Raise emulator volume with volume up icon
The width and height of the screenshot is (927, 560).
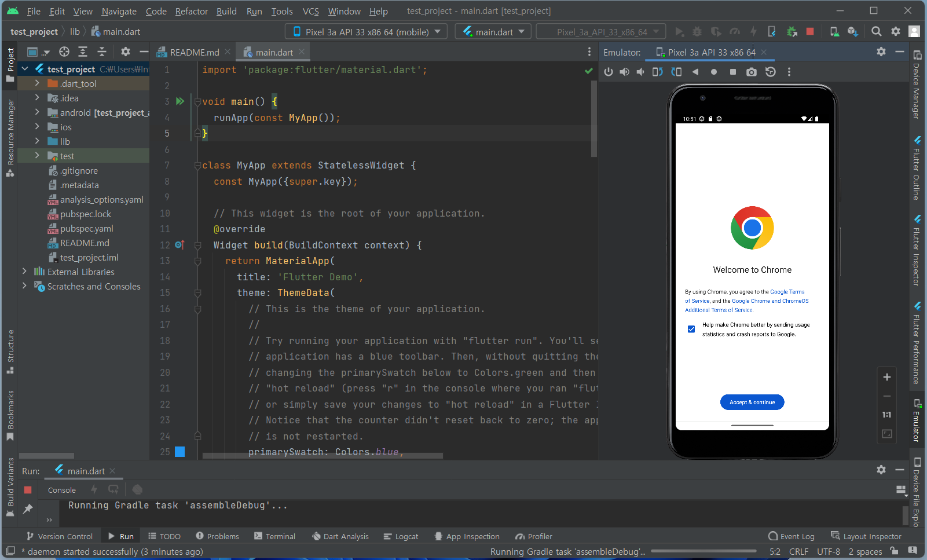pyautogui.click(x=624, y=72)
